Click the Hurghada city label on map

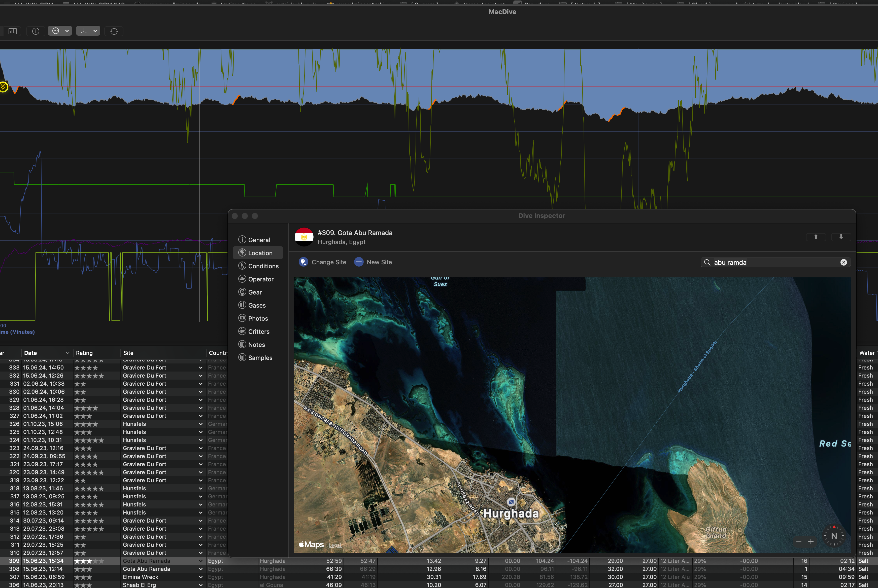(x=511, y=513)
